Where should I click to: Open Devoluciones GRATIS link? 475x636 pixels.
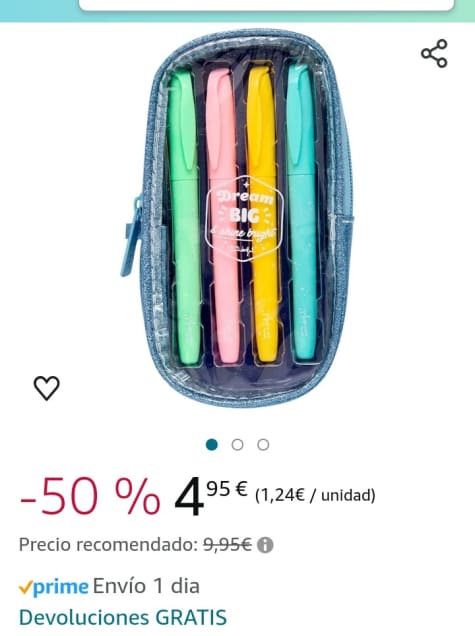123,618
